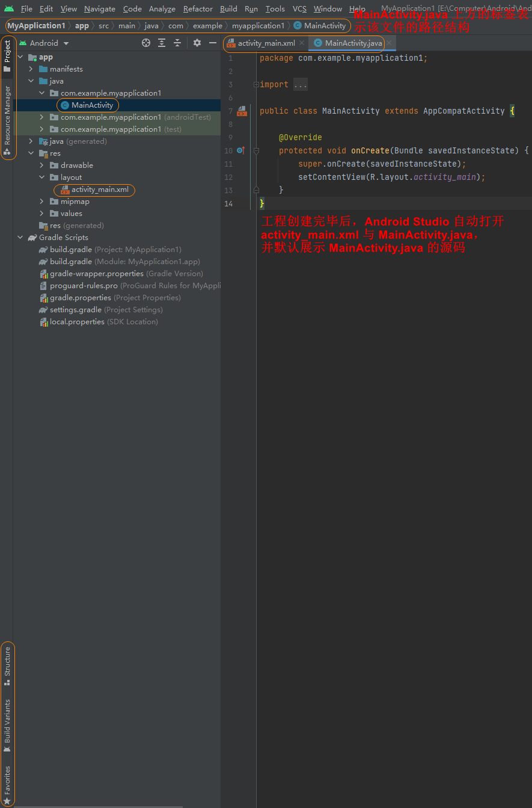Toggle the Structure tool window tab
This screenshot has width=532, height=808.
coord(7,665)
